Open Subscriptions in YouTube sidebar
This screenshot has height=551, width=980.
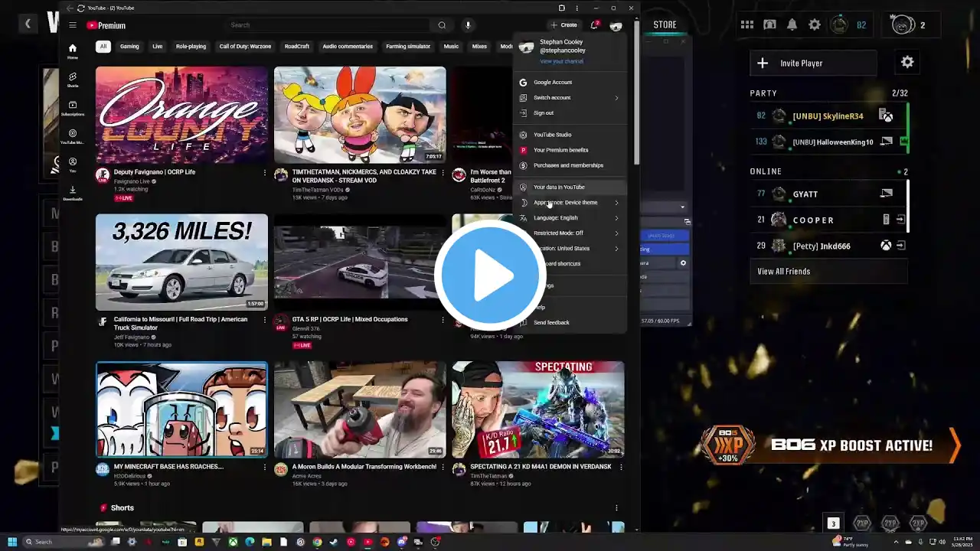pyautogui.click(x=73, y=108)
